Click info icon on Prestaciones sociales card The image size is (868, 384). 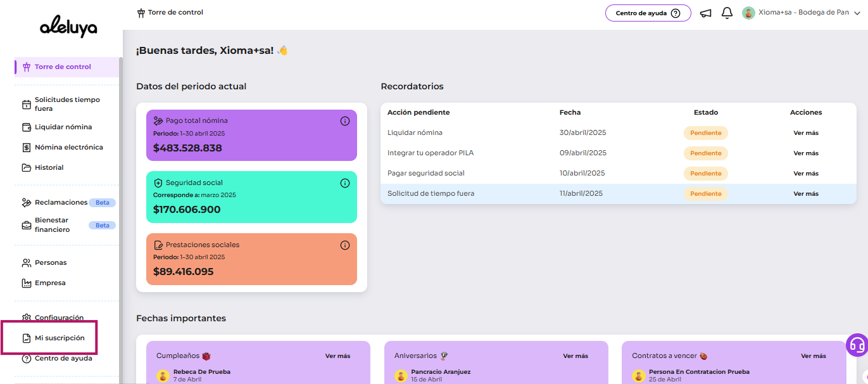pyautogui.click(x=345, y=245)
